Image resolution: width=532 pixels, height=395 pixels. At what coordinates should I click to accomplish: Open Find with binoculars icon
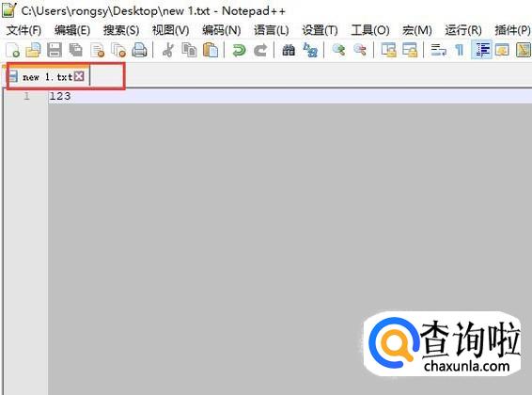point(289,50)
